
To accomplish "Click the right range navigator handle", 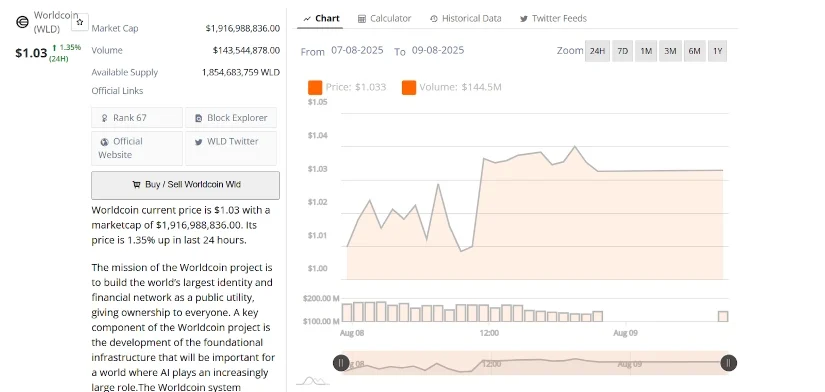I will [729, 363].
